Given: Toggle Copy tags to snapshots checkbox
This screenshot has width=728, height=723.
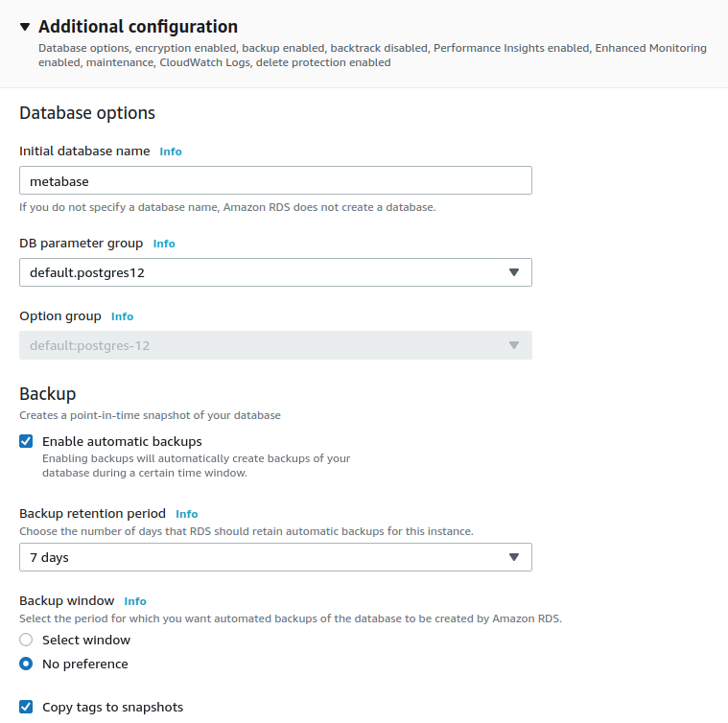Looking at the screenshot, I should 26,707.
